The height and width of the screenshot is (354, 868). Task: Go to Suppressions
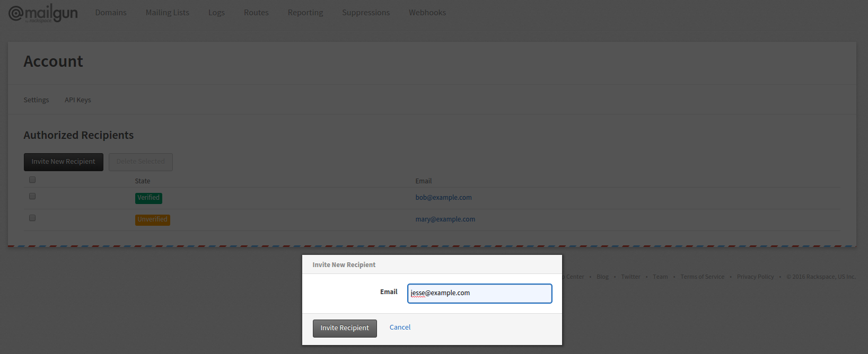366,12
